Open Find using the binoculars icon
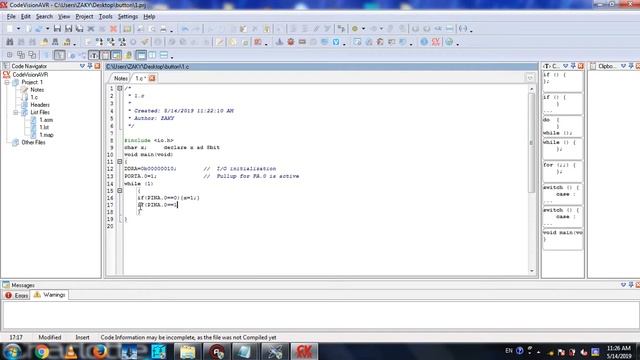 coord(9,42)
